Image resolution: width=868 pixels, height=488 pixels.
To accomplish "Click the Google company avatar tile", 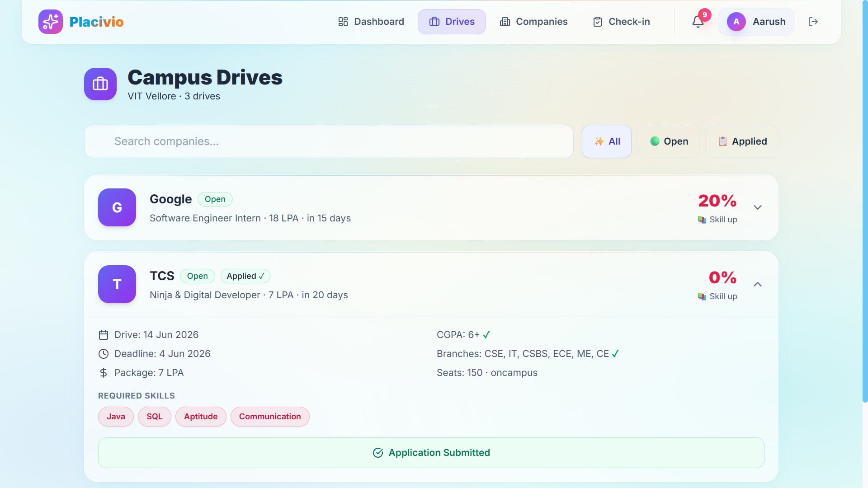I will 117,207.
